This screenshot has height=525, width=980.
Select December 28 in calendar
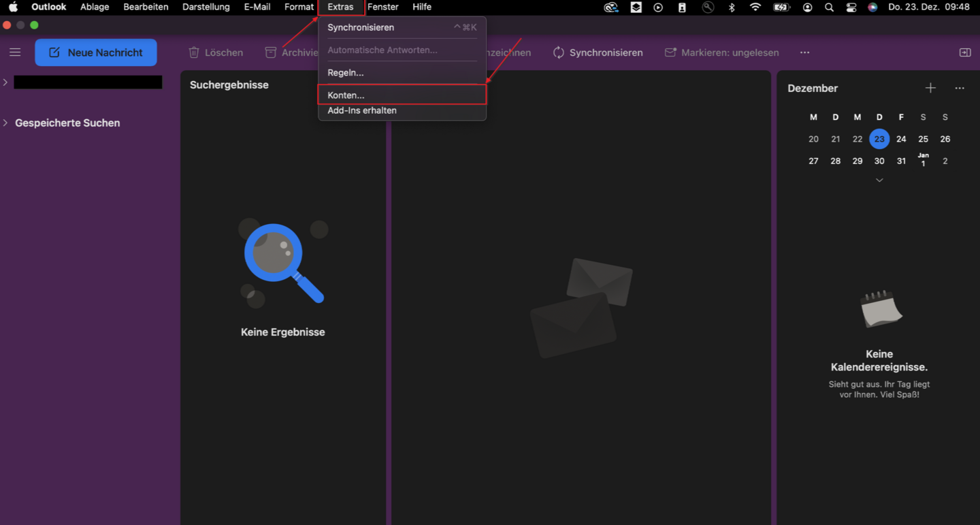pyautogui.click(x=836, y=161)
